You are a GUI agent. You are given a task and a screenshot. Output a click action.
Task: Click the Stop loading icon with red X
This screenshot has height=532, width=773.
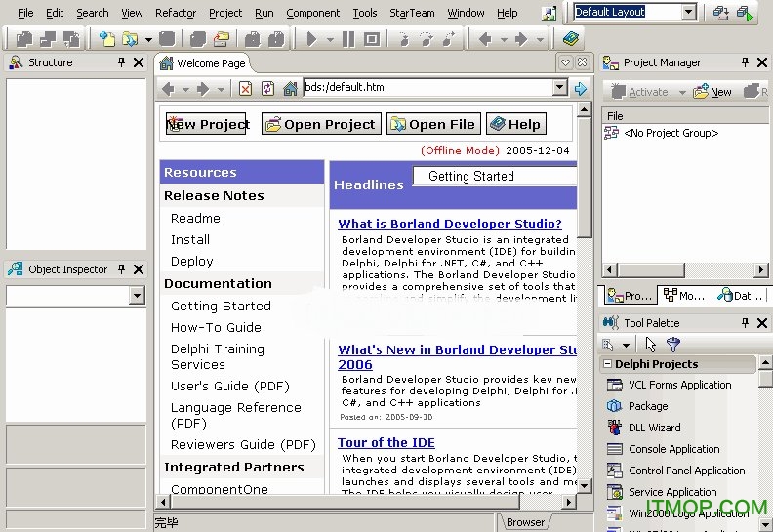[x=246, y=88]
